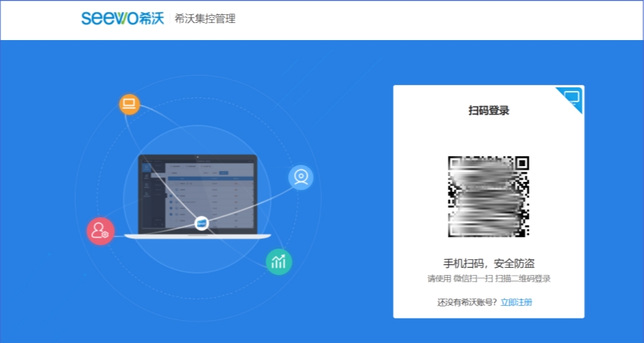Click the seewo 希沃 logo
The width and height of the screenshot is (644, 343).
point(122,19)
